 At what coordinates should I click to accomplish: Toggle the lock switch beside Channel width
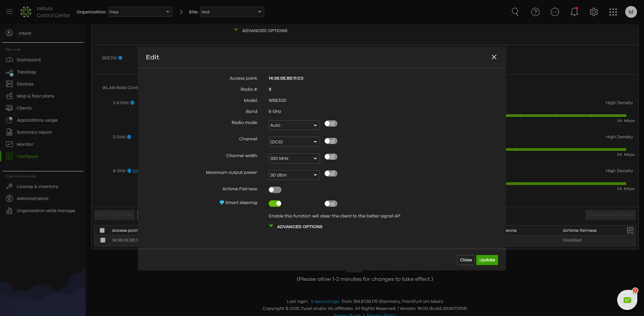coord(330,157)
